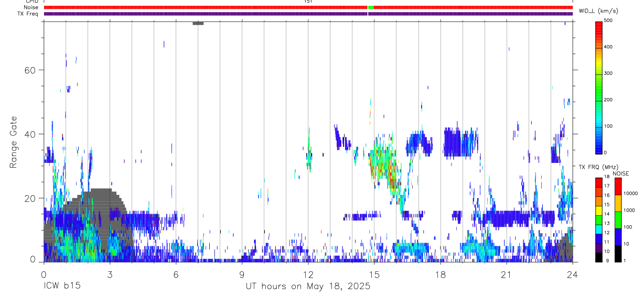Click the 1 tick on NOISE scale
The height and width of the screenshot is (297, 644).
625,260
